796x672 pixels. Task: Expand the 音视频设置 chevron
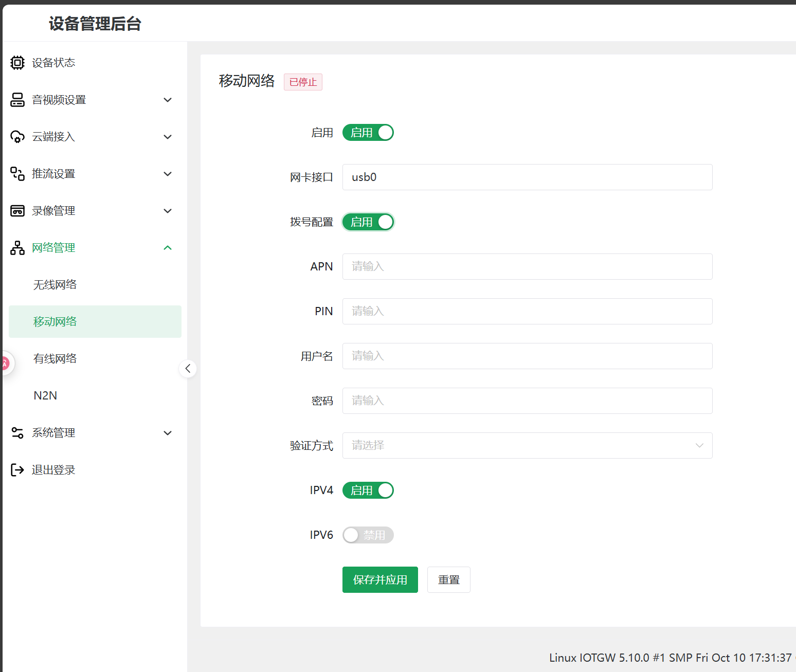pyautogui.click(x=168, y=100)
